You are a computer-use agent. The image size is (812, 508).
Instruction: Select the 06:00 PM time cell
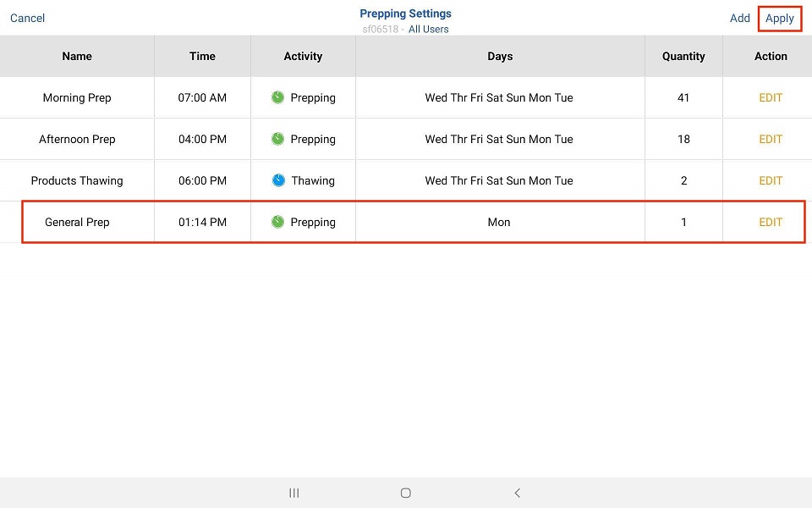click(x=202, y=180)
